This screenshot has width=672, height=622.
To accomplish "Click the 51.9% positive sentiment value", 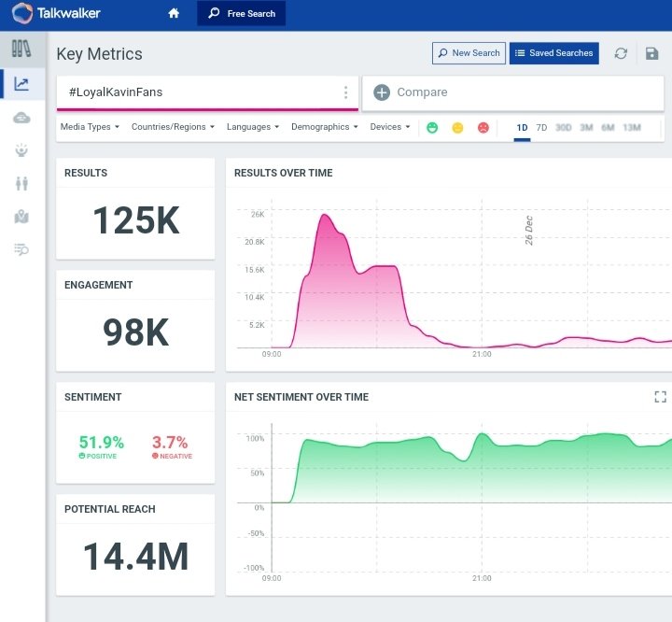I will coord(102,443).
